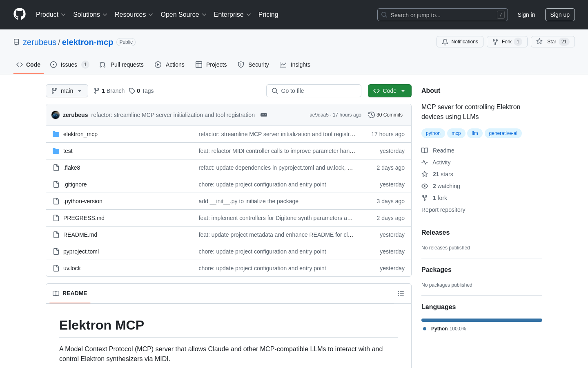
Task: Click the fork icon next to 1 fork
Action: [x=425, y=198]
